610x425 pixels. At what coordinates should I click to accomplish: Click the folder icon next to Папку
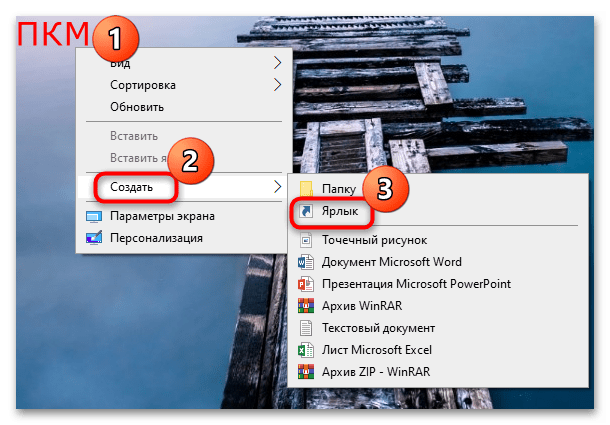pyautogui.click(x=306, y=189)
